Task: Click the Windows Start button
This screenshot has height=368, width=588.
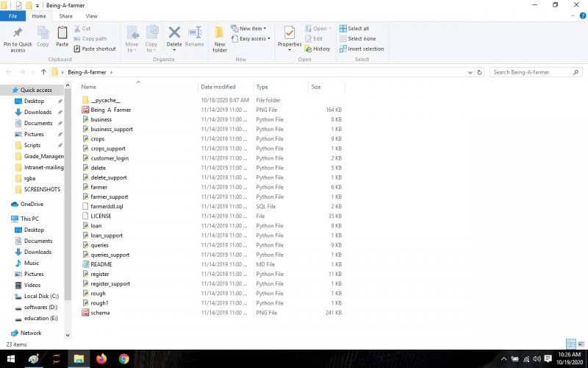Action: pos(11,359)
